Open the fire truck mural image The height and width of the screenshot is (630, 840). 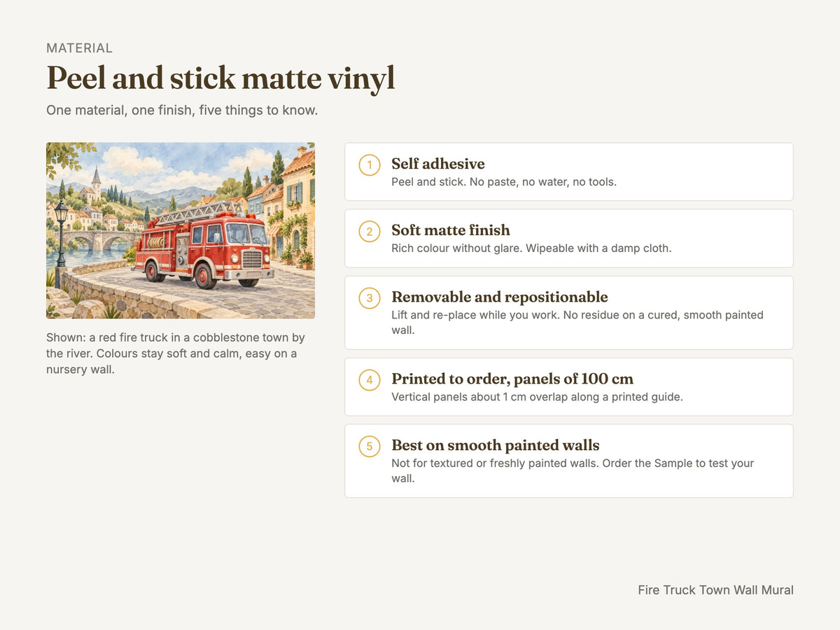pos(181,231)
